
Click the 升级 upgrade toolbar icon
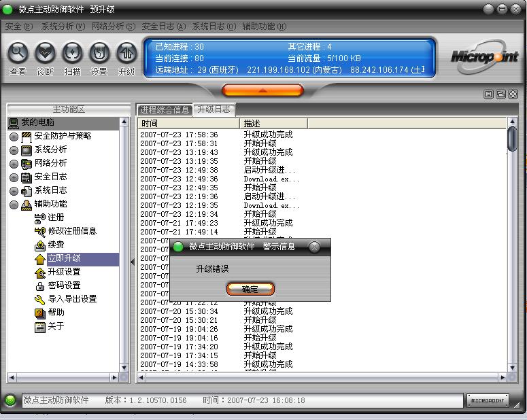pos(126,53)
